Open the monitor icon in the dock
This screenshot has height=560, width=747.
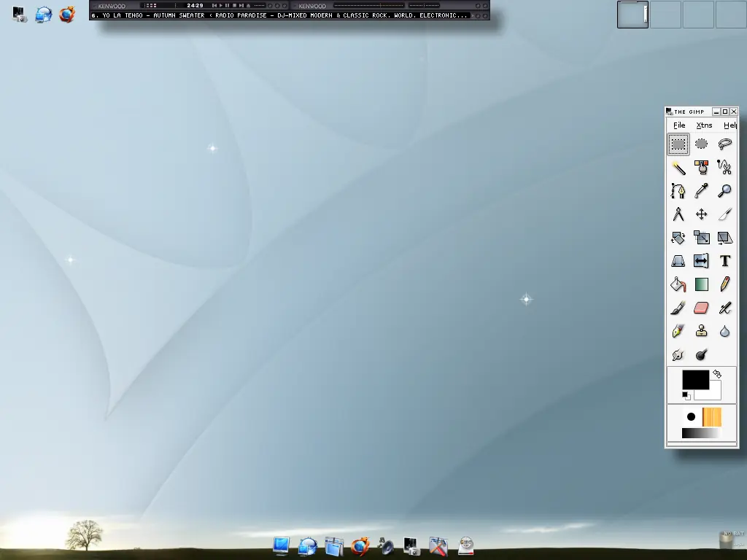pos(281,545)
